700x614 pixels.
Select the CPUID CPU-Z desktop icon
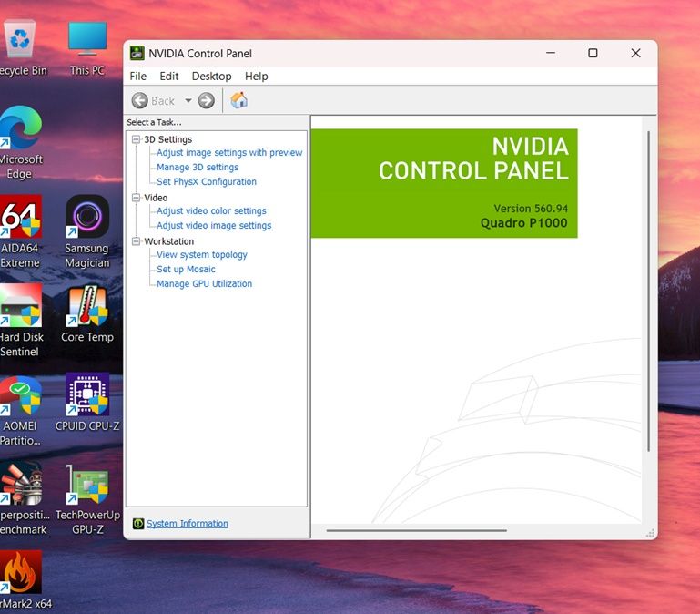point(87,402)
